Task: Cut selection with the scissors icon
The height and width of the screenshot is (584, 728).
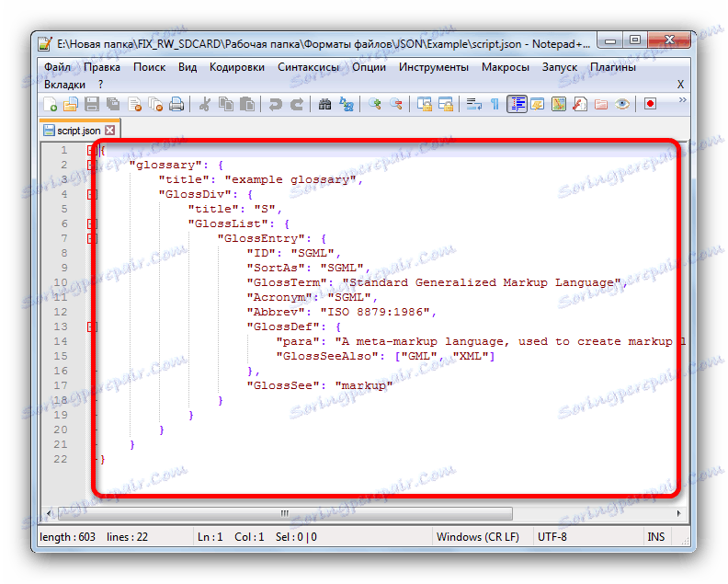Action: (204, 104)
